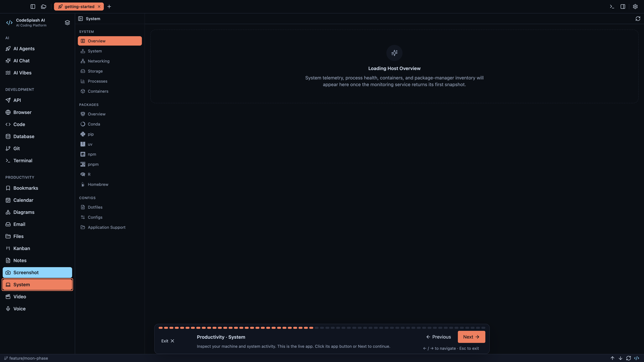Open Terminal from Development section
This screenshot has height=362, width=644.
point(38,160)
